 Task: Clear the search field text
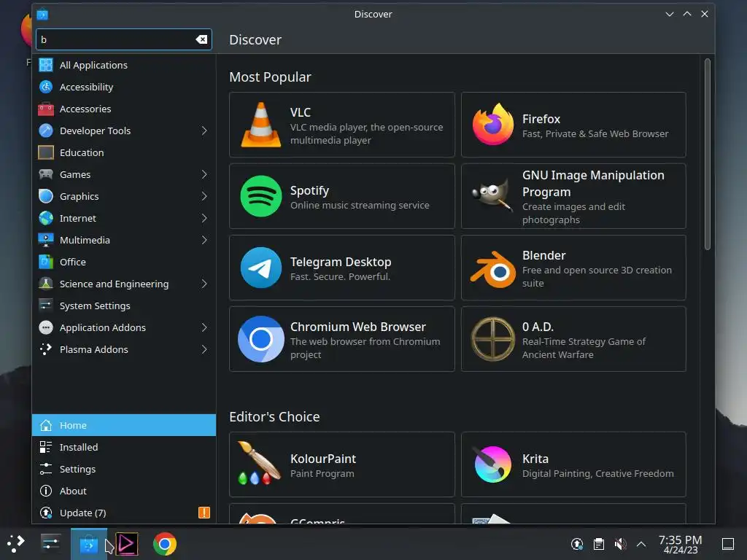[201, 39]
